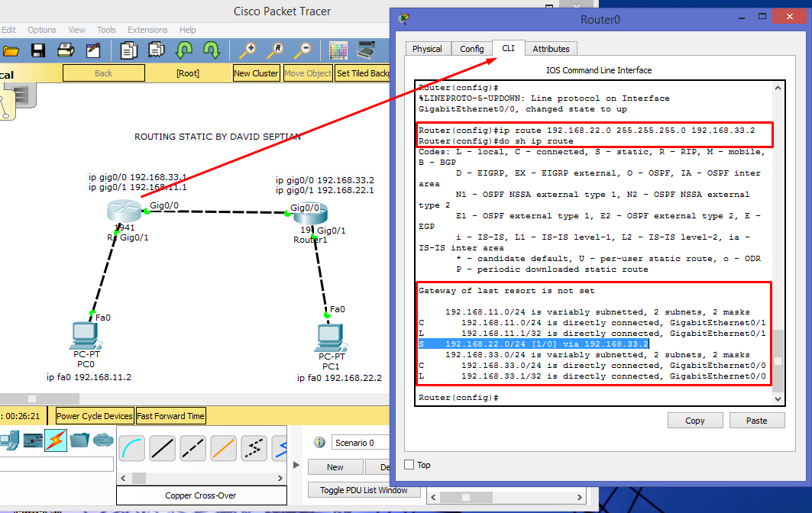Open the Extensions menu
Viewport: 812px width, 513px height.
coord(147,30)
